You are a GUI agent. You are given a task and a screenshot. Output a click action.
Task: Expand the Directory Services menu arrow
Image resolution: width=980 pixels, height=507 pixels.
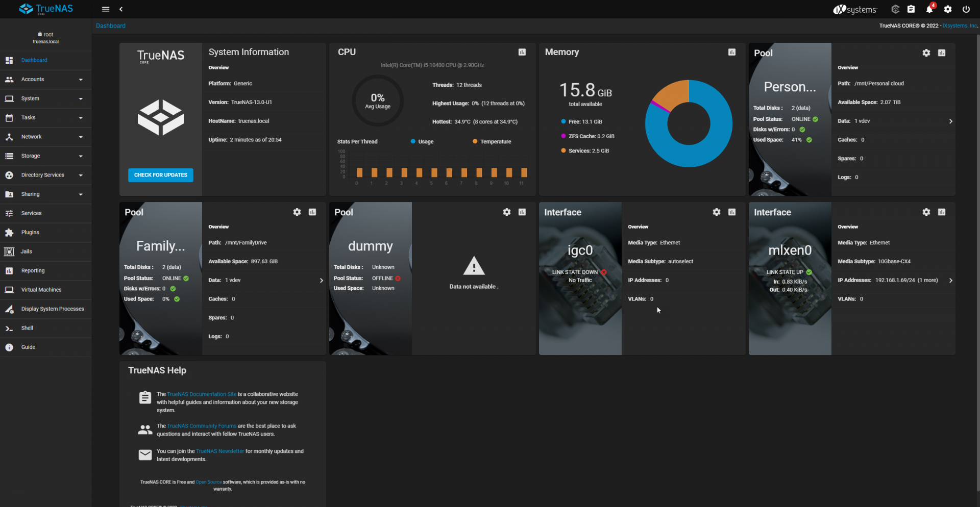pos(81,175)
